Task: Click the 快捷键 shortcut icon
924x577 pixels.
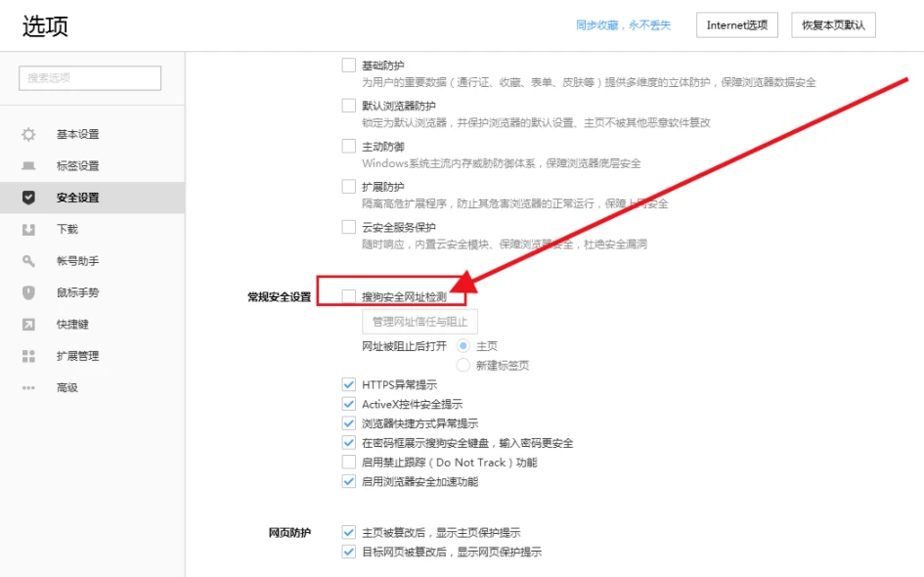Action: coord(28,324)
